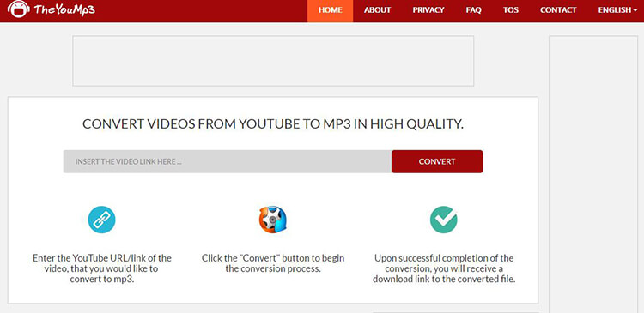Image resolution: width=644 pixels, height=313 pixels.
Task: Click the 'Convert videos from YouTube to MP3' heading
Action: click(273, 123)
